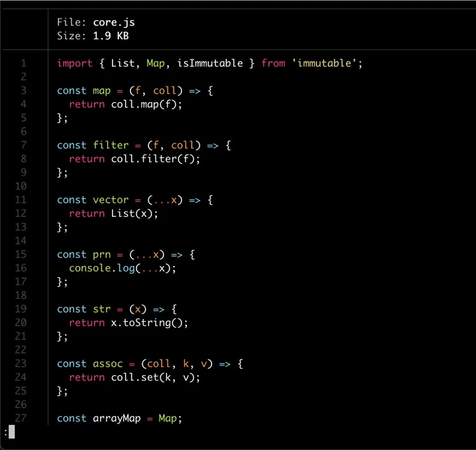Viewport: 476px width, 450px height.
Task: Click closing brace on line 25
Action: click(59, 391)
